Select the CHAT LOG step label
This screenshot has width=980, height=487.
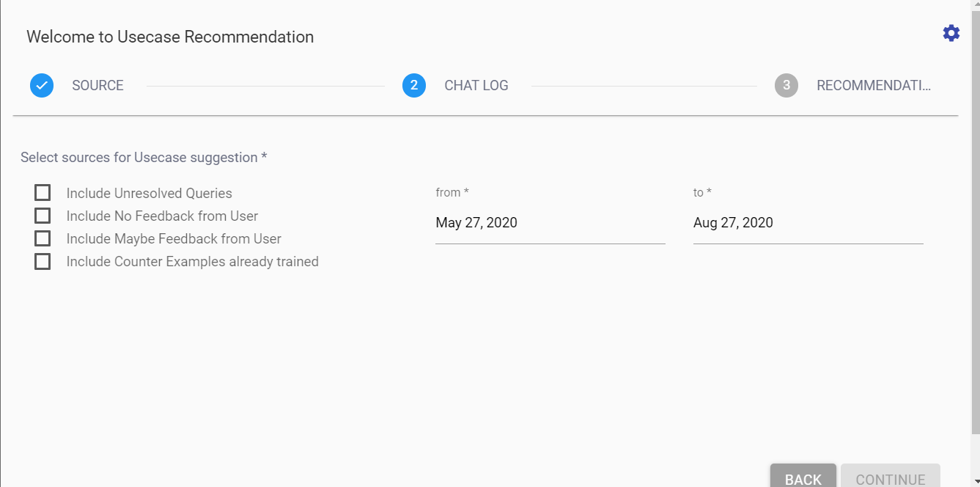pyautogui.click(x=476, y=86)
